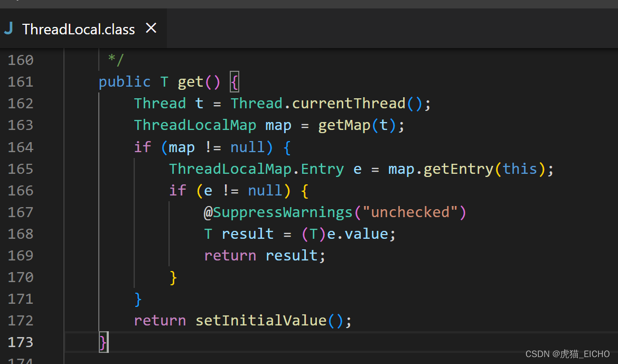
Task: Click line number 170 in gutter
Action: [x=21, y=278]
